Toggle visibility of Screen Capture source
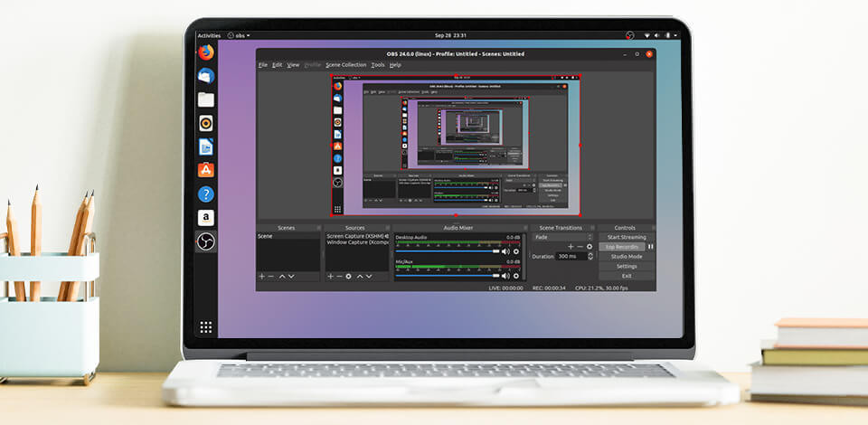 pyautogui.click(x=386, y=236)
